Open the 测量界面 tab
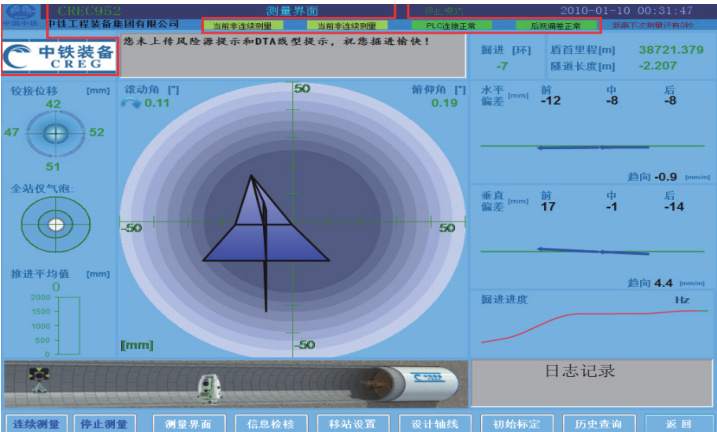 [188, 423]
